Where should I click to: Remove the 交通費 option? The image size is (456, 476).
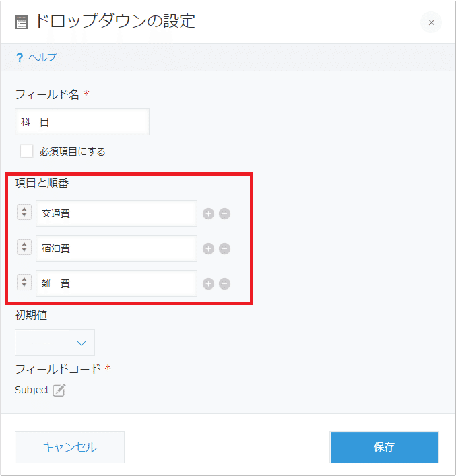click(224, 214)
